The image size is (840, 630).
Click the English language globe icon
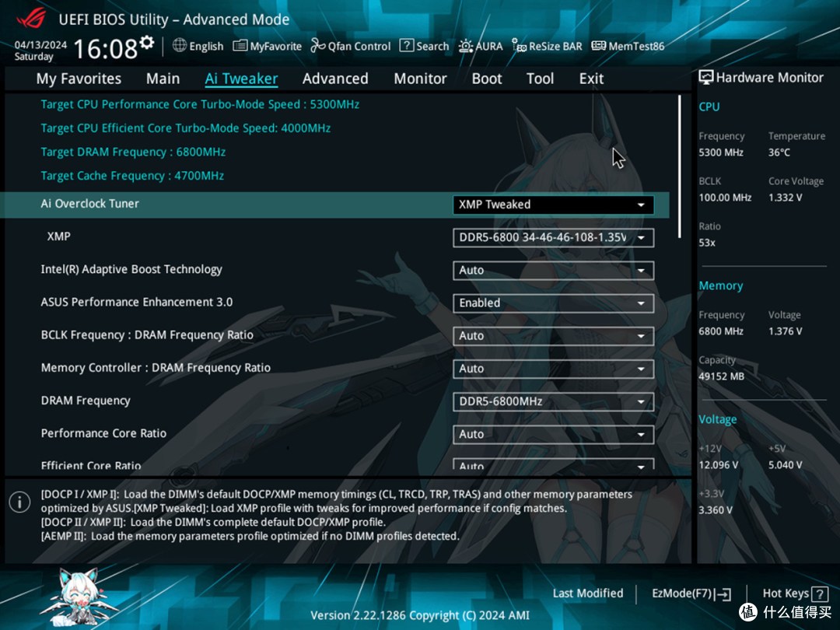180,46
